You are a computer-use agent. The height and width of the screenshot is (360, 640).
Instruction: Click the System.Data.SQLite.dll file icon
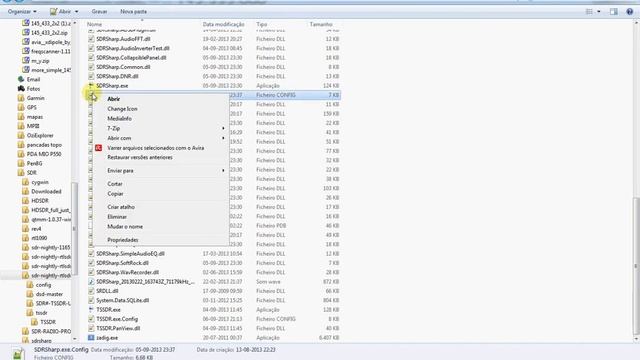point(91,300)
